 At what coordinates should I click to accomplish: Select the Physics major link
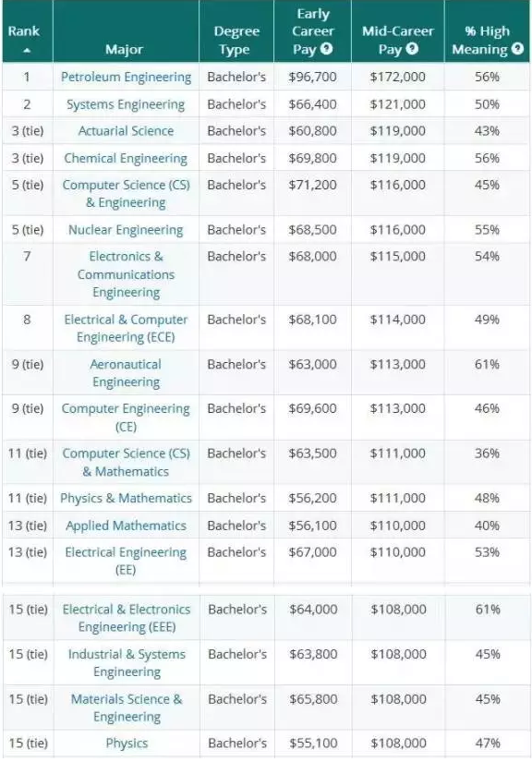click(x=127, y=744)
